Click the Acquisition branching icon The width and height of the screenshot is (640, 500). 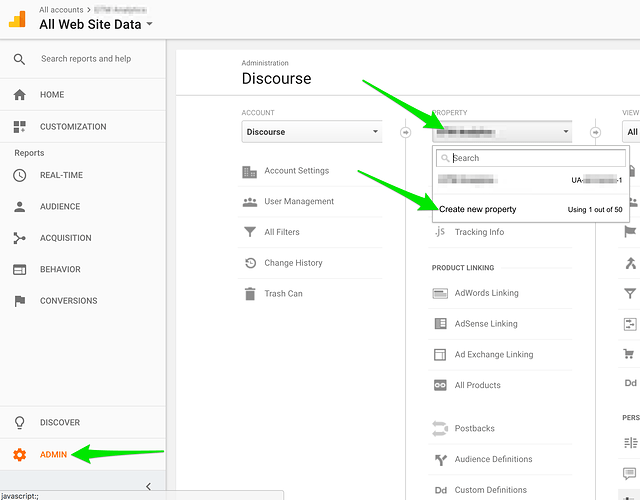(x=20, y=238)
